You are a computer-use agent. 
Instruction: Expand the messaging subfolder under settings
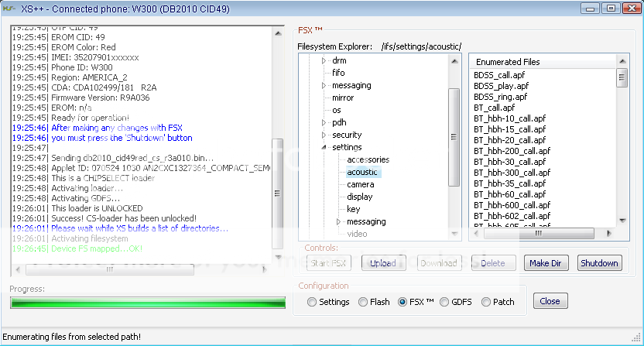coord(338,222)
